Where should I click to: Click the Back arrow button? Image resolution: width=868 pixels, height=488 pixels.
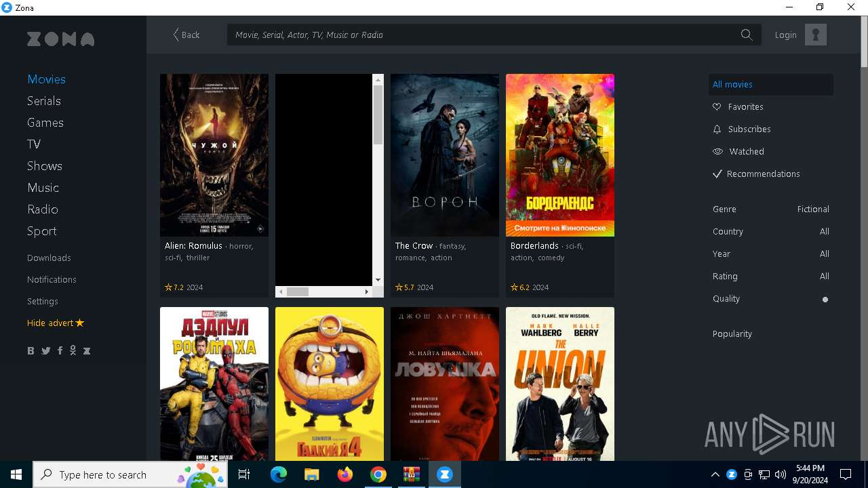[x=186, y=35]
